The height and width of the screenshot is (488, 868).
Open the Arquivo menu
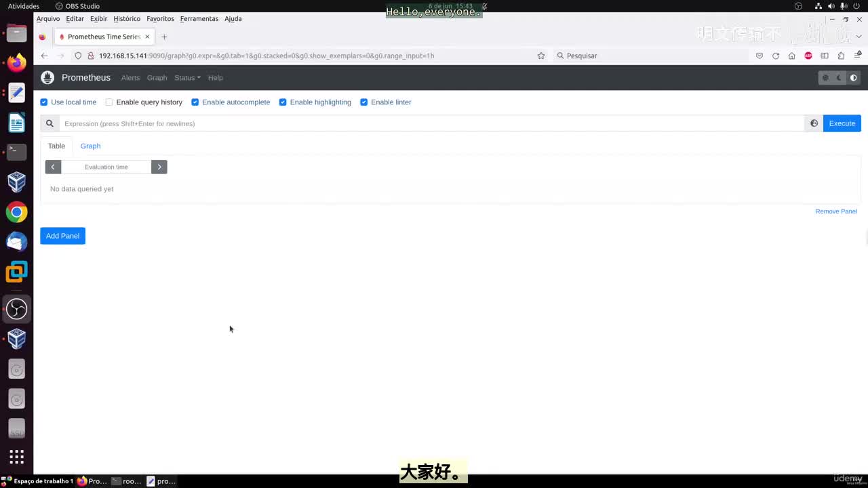(48, 19)
